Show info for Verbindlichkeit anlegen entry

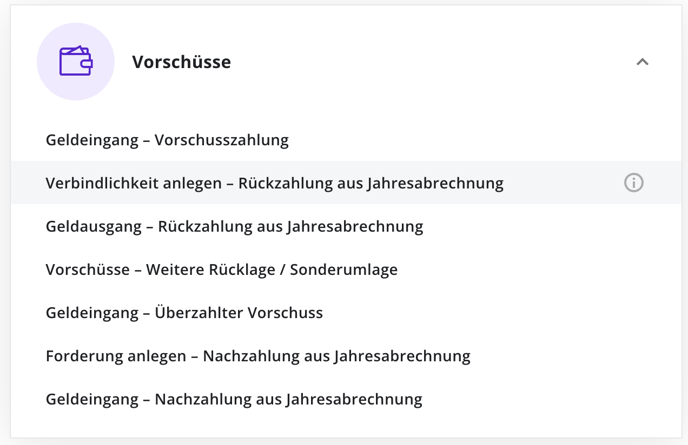coord(634,183)
